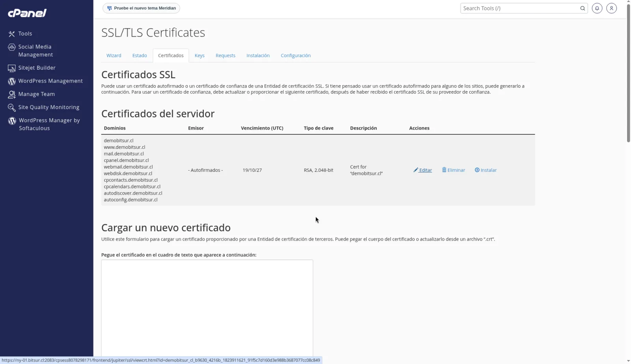Click the search magnifier icon in Search Tools
Screen dimensions: 631x364
point(582,8)
